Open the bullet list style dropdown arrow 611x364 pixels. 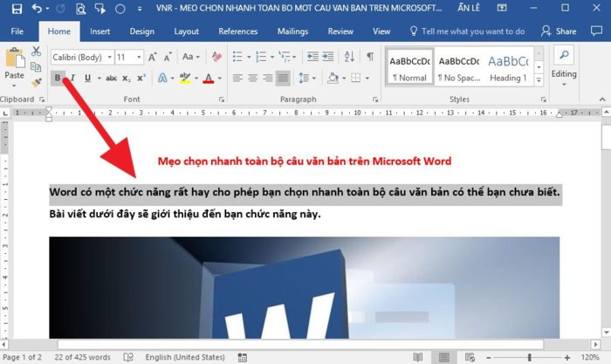click(249, 58)
